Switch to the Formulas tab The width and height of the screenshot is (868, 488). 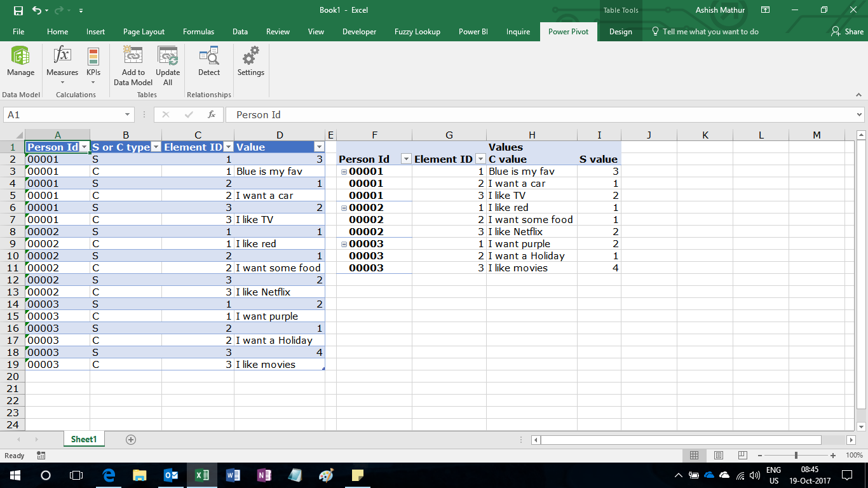click(x=198, y=32)
